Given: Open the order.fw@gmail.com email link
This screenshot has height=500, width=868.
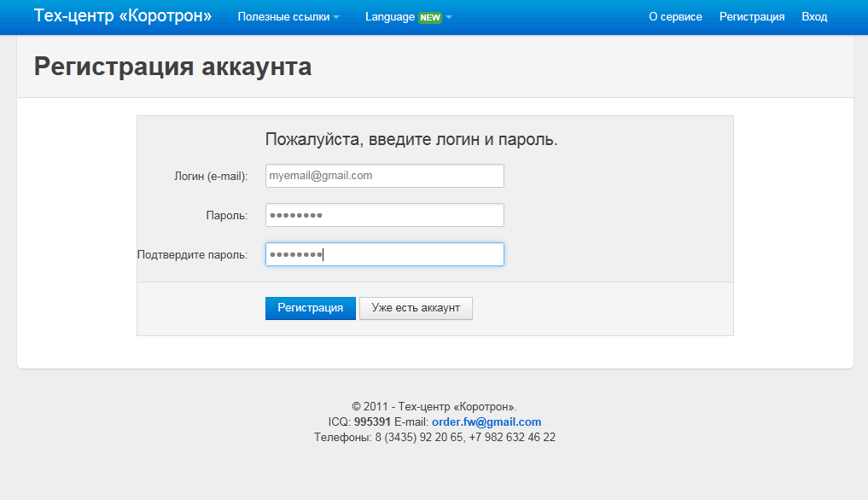Looking at the screenshot, I should pyautogui.click(x=486, y=422).
